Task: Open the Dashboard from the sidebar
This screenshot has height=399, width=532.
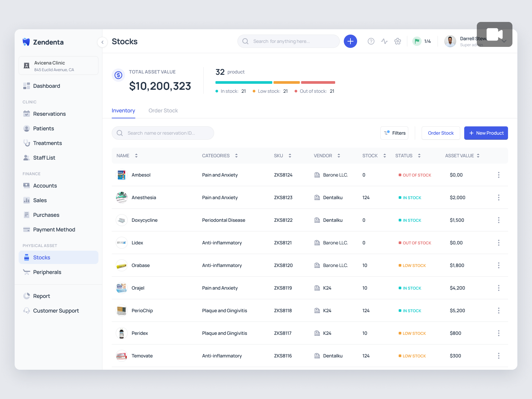Action: pos(46,86)
